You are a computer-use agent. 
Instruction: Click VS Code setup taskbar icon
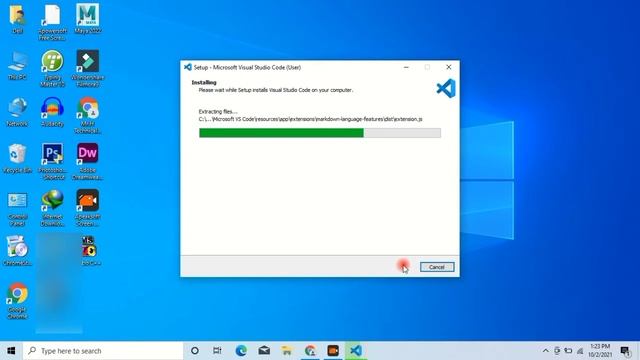pyautogui.click(x=356, y=351)
